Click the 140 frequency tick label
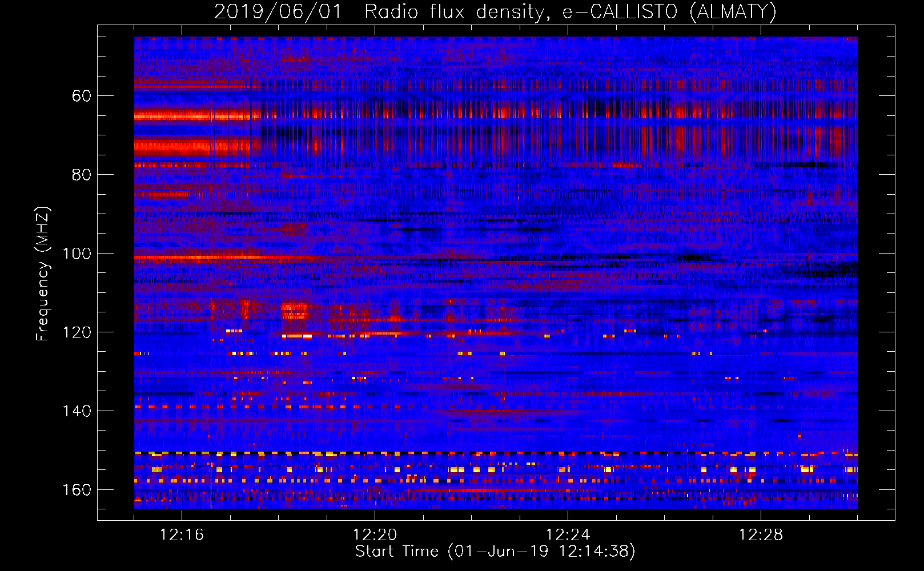Image resolution: width=924 pixels, height=571 pixels. 77,411
